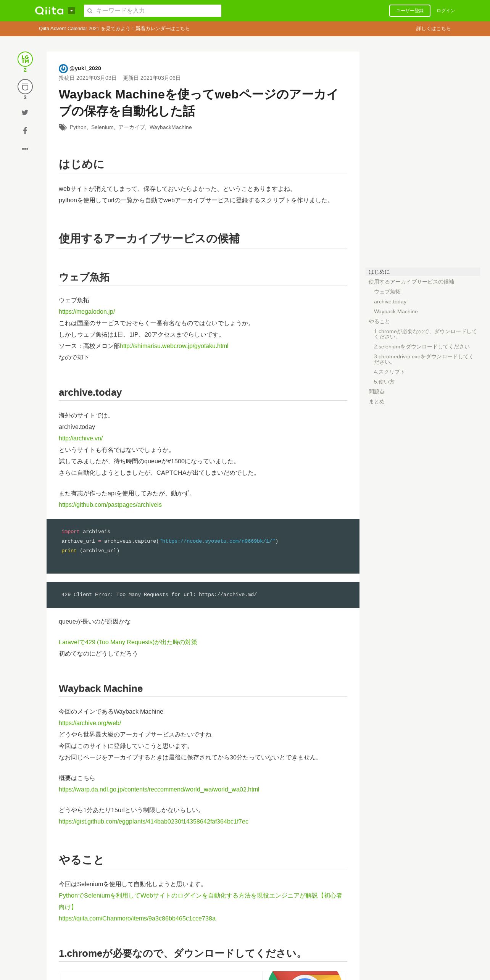This screenshot has height=980, width=490.
Task: Open the qiita.com/Chanmoro/items link
Action: pos(137,918)
